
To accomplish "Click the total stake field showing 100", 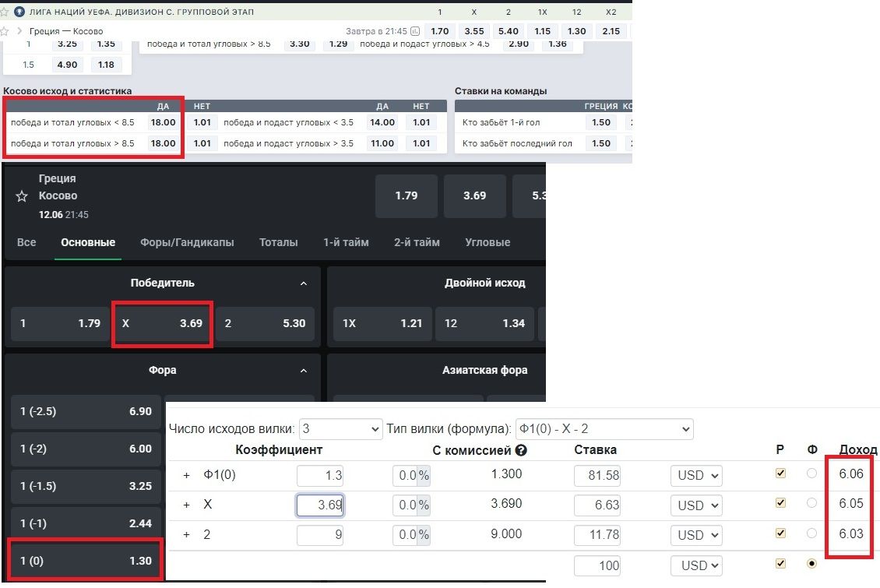I will pos(599,565).
